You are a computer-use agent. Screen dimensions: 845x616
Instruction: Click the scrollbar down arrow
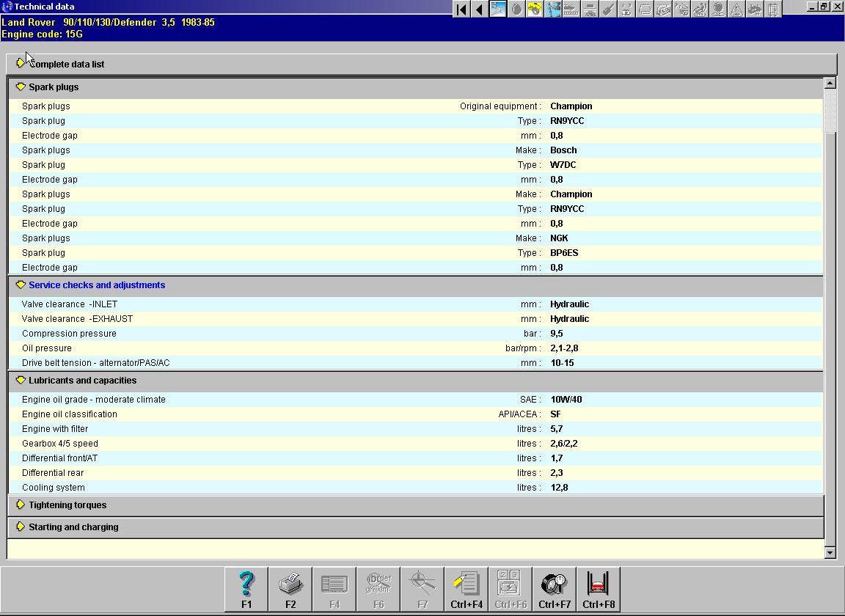point(830,553)
